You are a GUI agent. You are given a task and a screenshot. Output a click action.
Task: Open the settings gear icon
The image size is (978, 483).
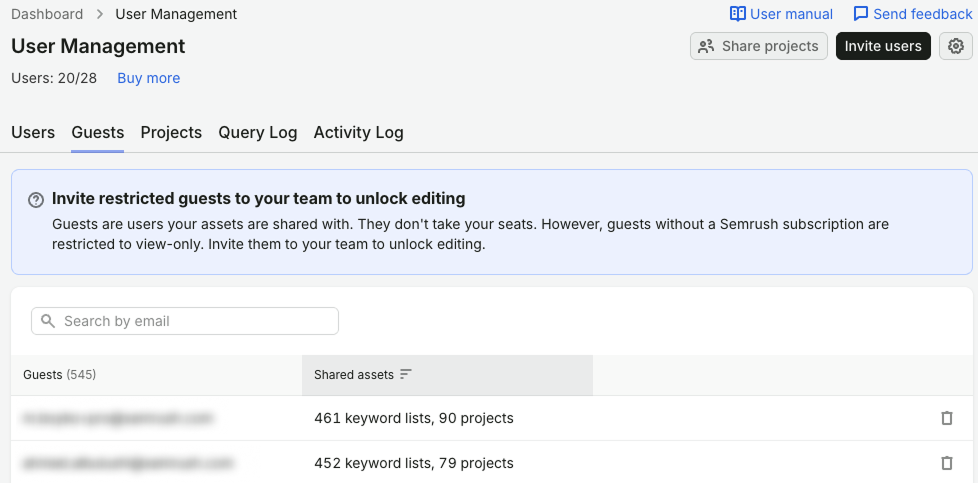(956, 46)
